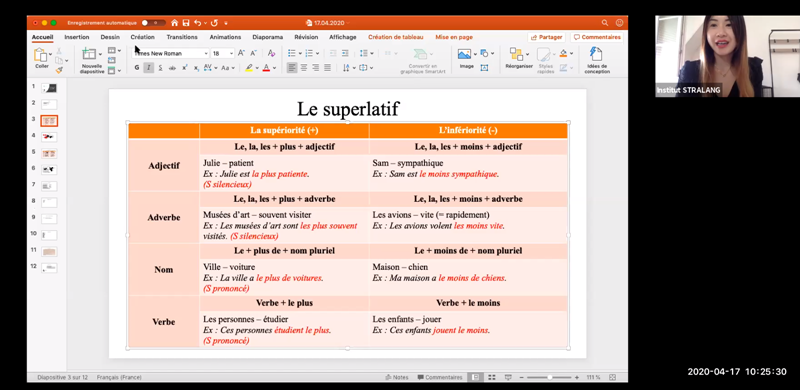Open the slide sorter view in status bar
Viewport: 800px width, 390px height.
click(x=492, y=377)
